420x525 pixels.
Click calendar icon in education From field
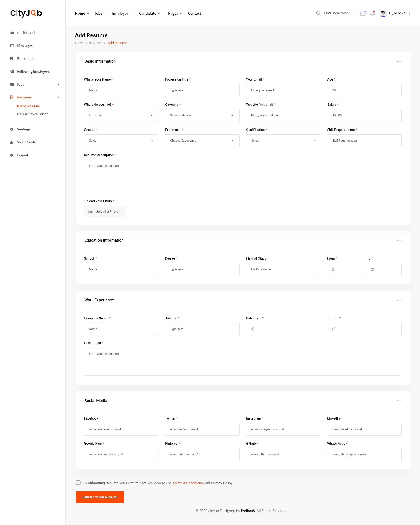click(x=333, y=269)
